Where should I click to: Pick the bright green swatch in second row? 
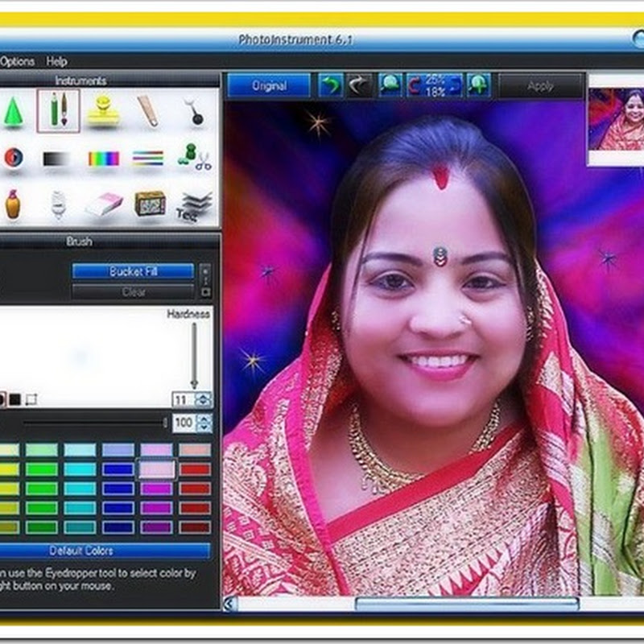pos(42,469)
